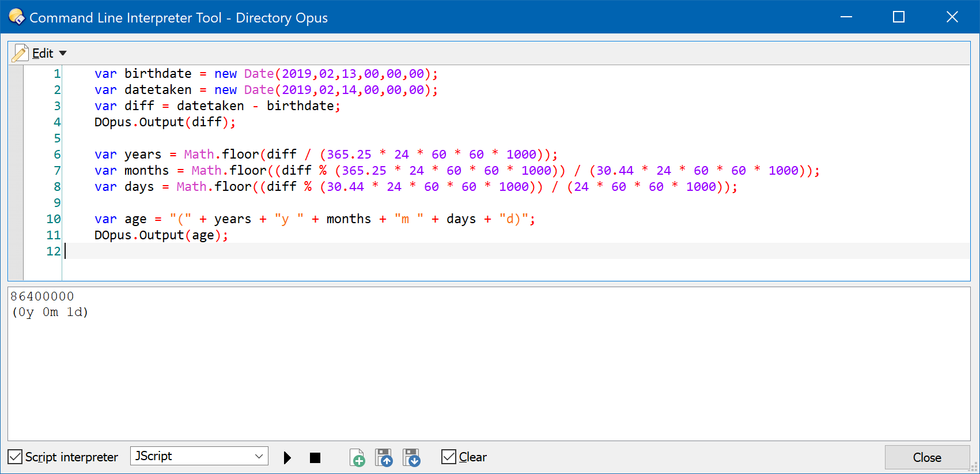The image size is (980, 474).
Task: Click the new script file icon
Action: click(x=357, y=458)
